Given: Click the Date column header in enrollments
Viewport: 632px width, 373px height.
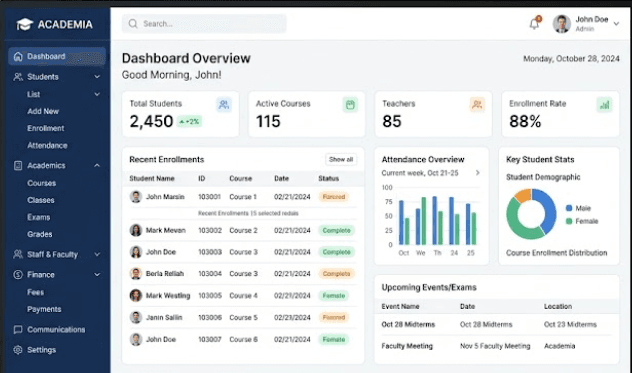Looking at the screenshot, I should click(281, 178).
